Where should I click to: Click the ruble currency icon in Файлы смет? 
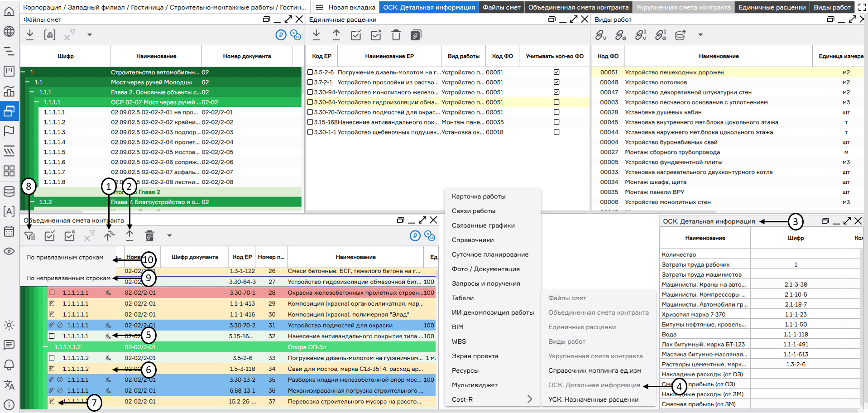(281, 35)
